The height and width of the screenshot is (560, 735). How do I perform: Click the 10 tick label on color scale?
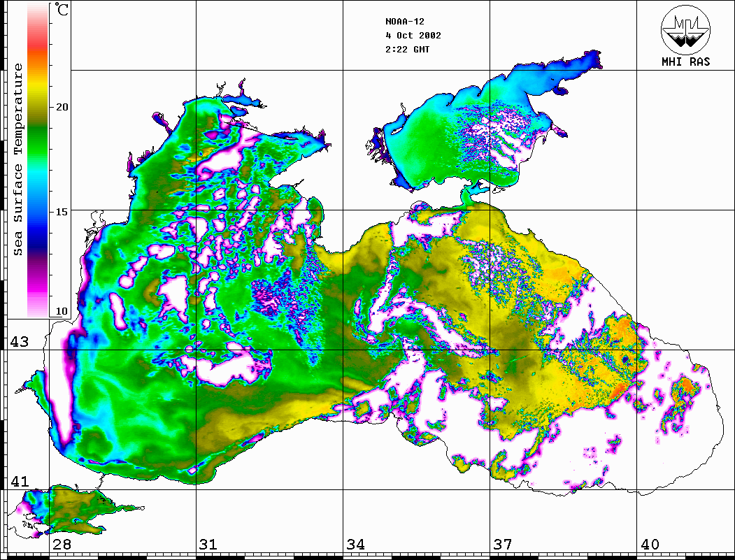[62, 312]
